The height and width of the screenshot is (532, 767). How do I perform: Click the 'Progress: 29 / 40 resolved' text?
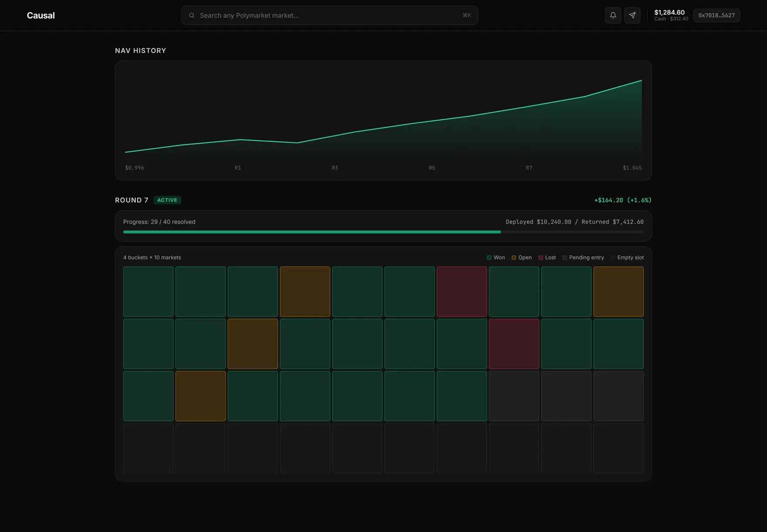159,222
